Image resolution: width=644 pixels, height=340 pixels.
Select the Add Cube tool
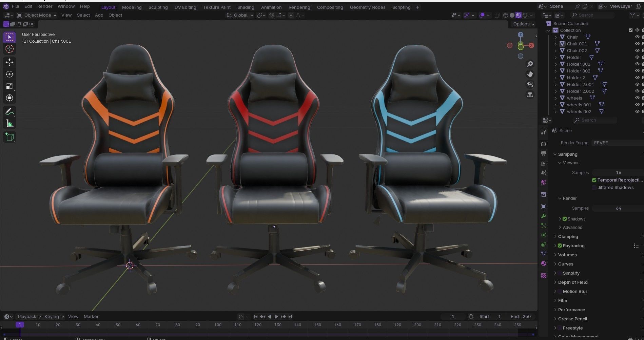click(x=9, y=137)
